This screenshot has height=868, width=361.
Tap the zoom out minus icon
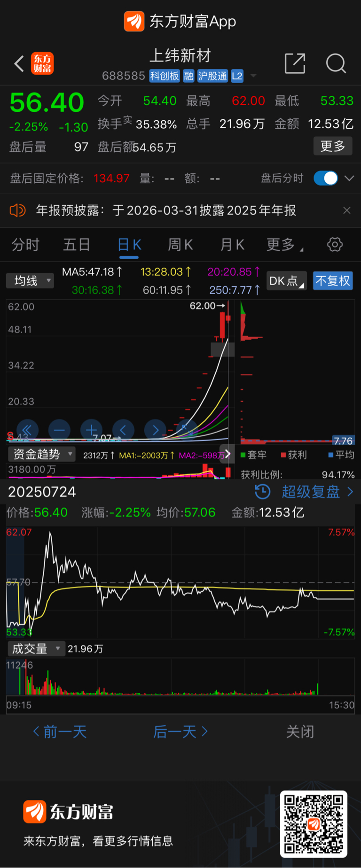(x=59, y=430)
